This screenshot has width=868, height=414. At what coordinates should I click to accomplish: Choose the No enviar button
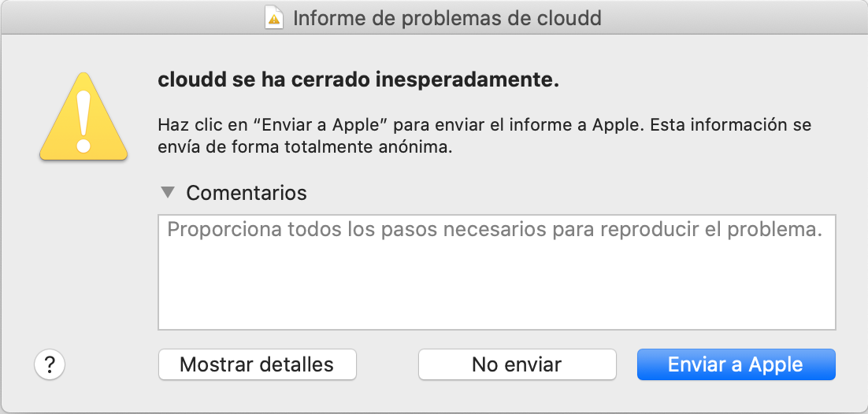[517, 364]
